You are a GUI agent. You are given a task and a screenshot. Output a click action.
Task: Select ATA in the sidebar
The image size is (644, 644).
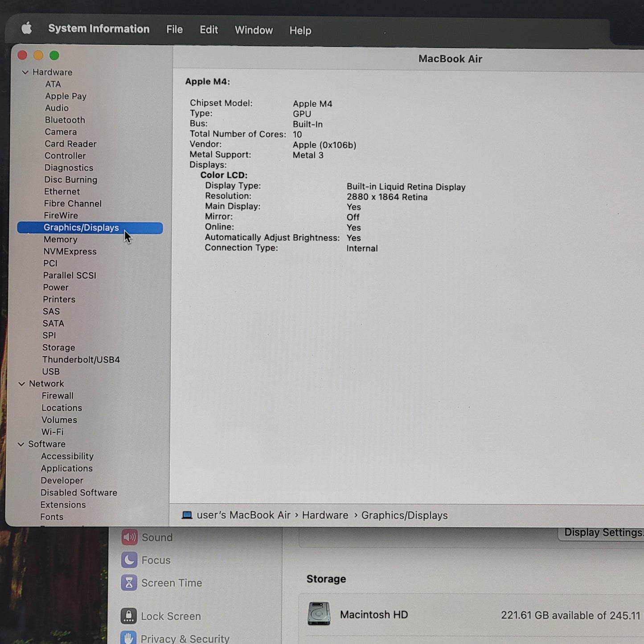coord(53,84)
